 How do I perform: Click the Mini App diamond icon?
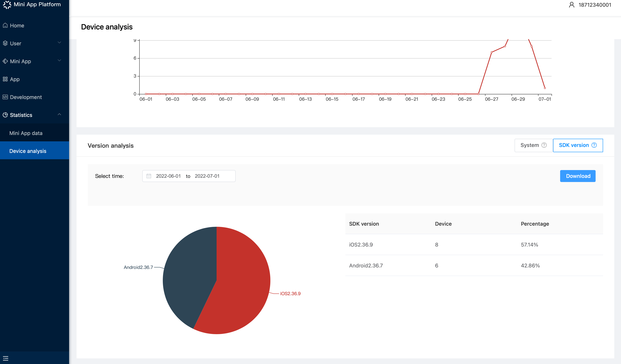click(x=5, y=61)
